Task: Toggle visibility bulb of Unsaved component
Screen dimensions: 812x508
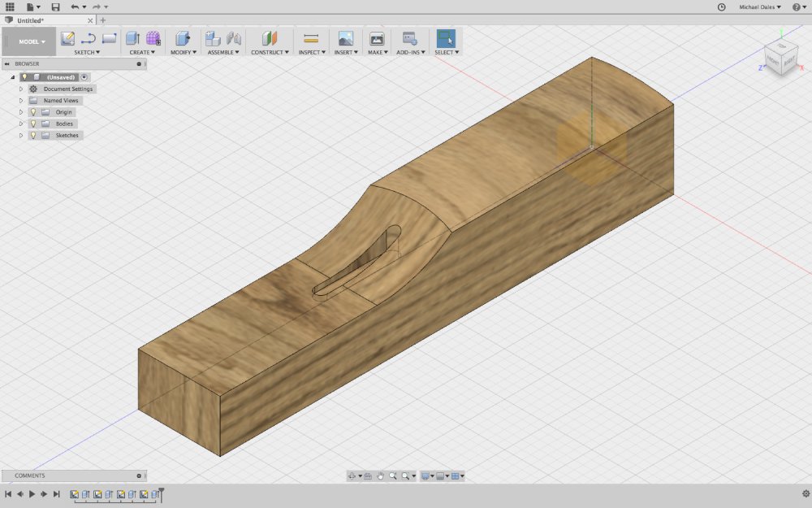Action: [24, 77]
